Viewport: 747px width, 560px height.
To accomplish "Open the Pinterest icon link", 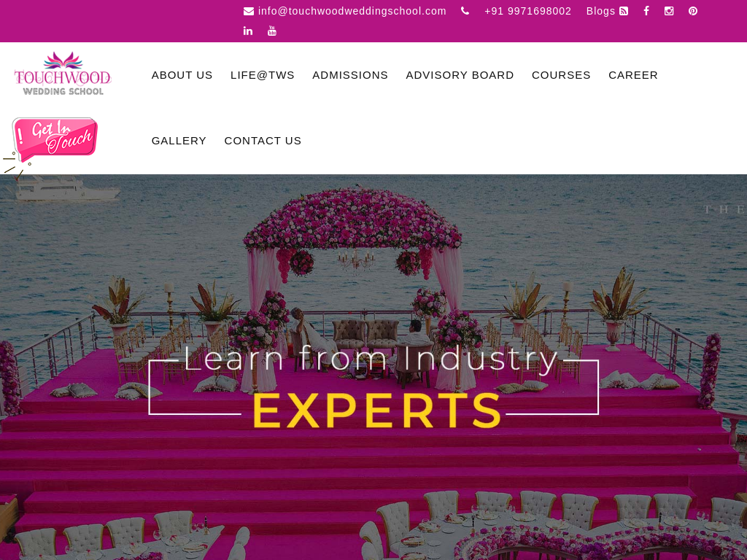I will click(x=693, y=11).
